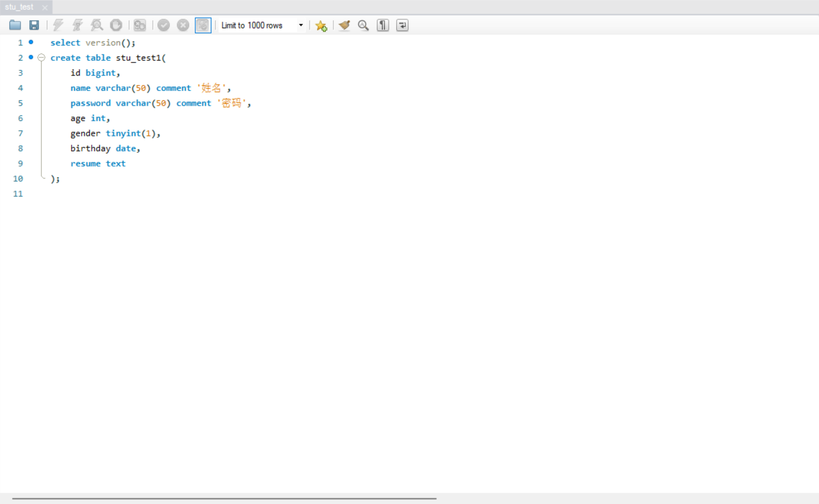This screenshot has width=819, height=504.
Task: Click on 'resume' column name
Action: 85,164
